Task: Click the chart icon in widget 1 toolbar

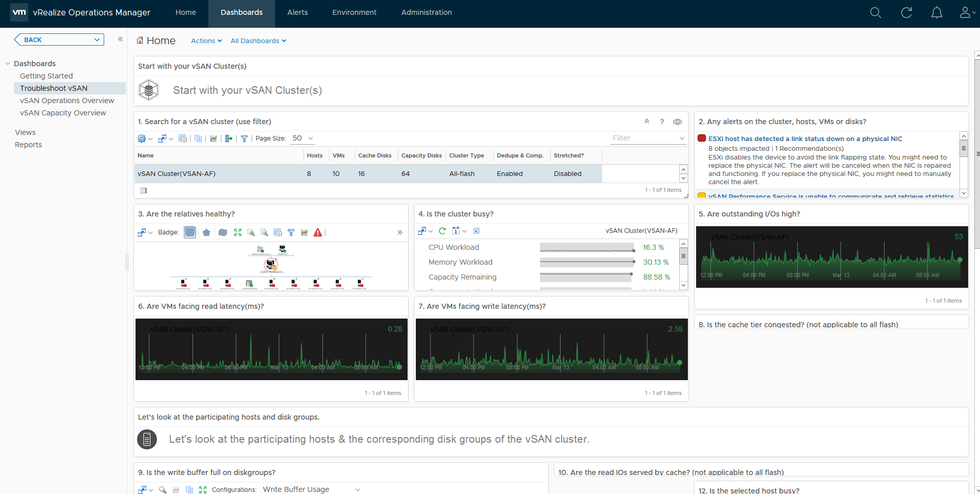Action: click(x=214, y=139)
